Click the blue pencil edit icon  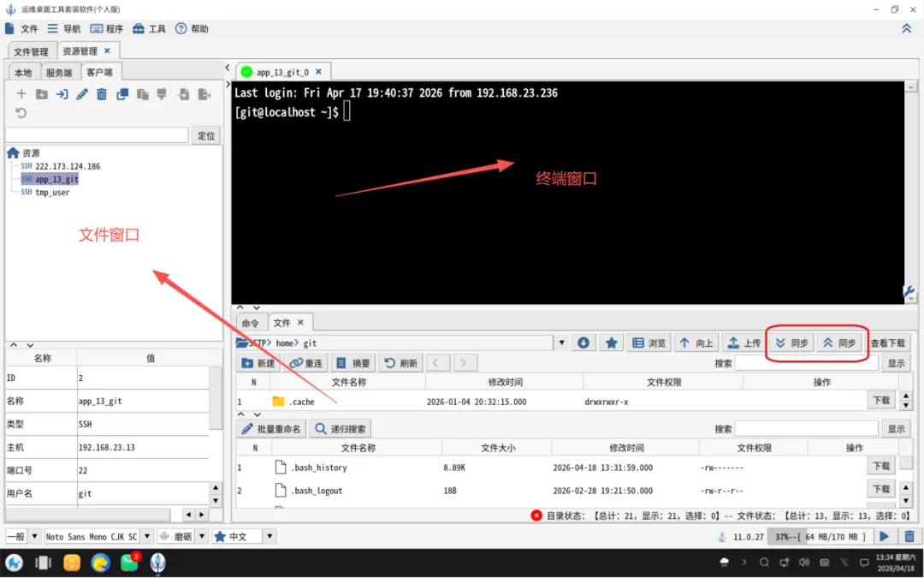(x=82, y=94)
